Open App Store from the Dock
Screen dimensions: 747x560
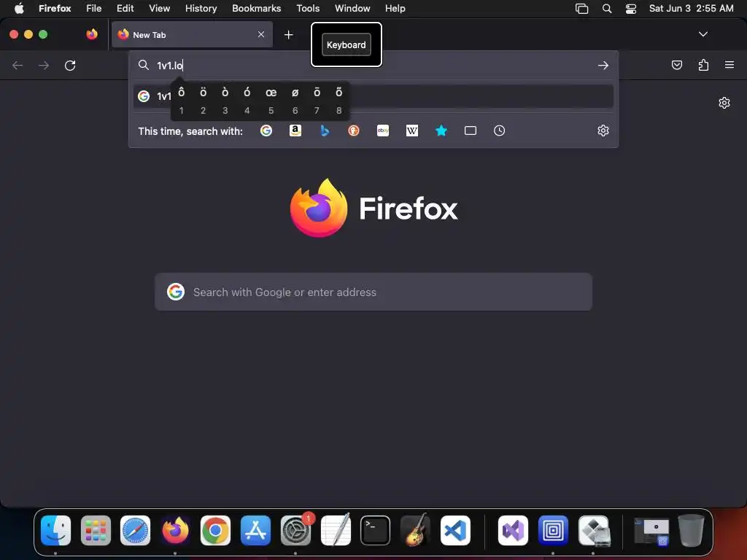point(255,530)
